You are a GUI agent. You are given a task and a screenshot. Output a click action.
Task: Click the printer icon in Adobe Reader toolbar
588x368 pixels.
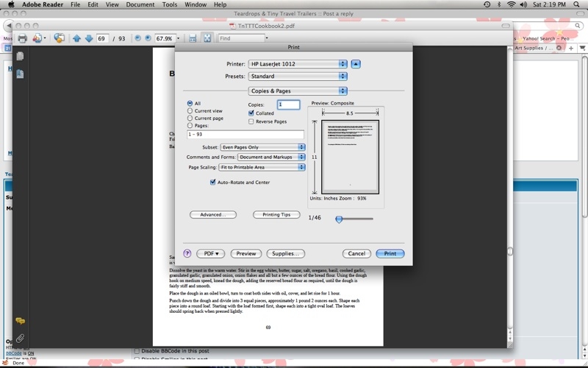(23, 38)
